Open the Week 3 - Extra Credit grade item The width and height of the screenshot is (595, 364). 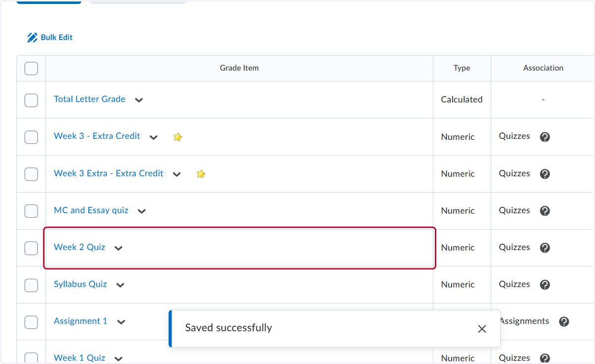click(97, 136)
